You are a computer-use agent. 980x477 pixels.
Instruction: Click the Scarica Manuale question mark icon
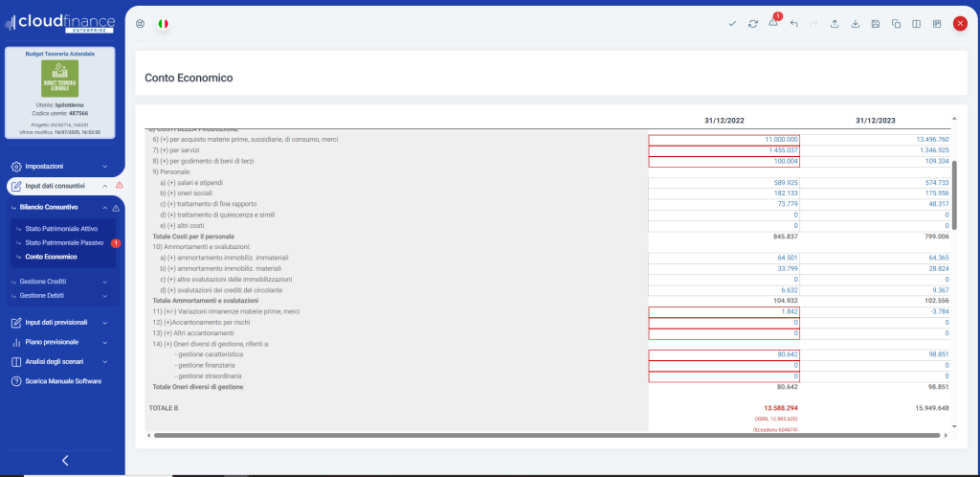17,381
